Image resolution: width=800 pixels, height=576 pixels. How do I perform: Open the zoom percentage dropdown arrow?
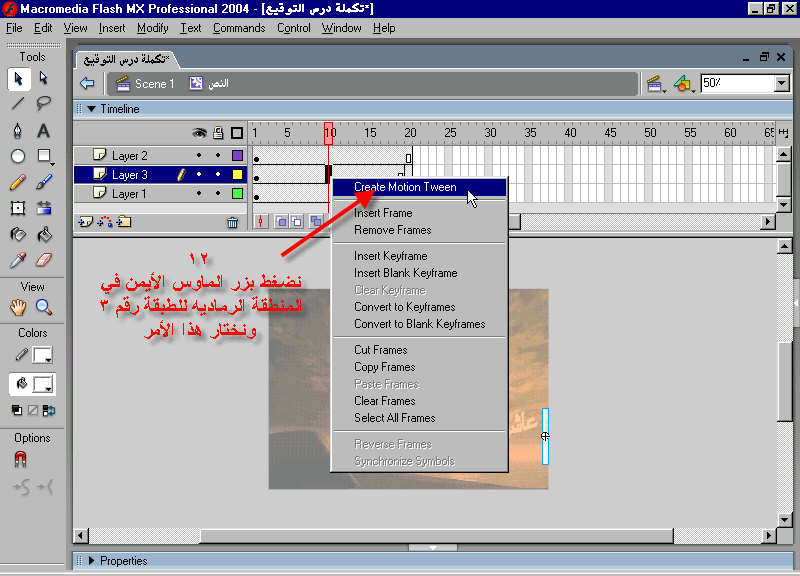[x=782, y=83]
